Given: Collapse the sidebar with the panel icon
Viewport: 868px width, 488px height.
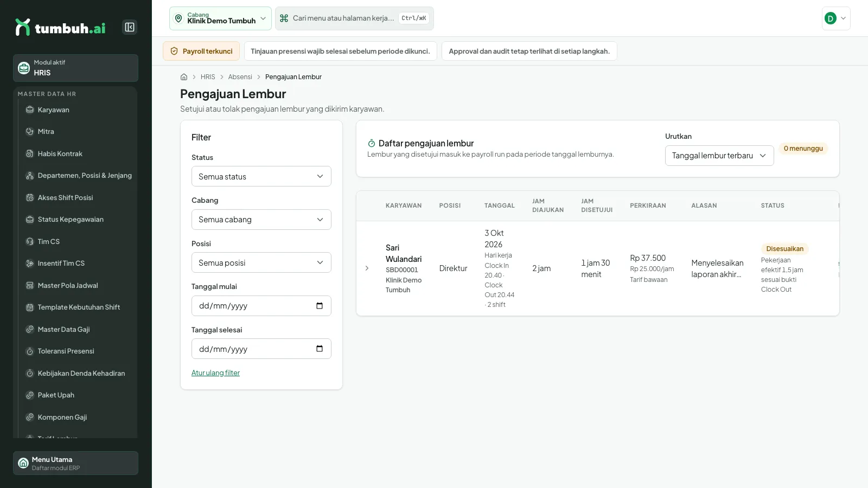Looking at the screenshot, I should pos(130,27).
